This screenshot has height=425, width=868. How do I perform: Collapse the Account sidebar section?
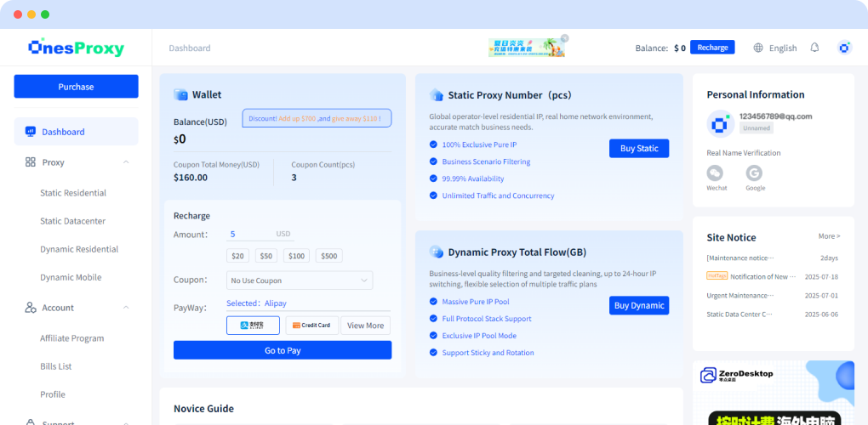(126, 308)
